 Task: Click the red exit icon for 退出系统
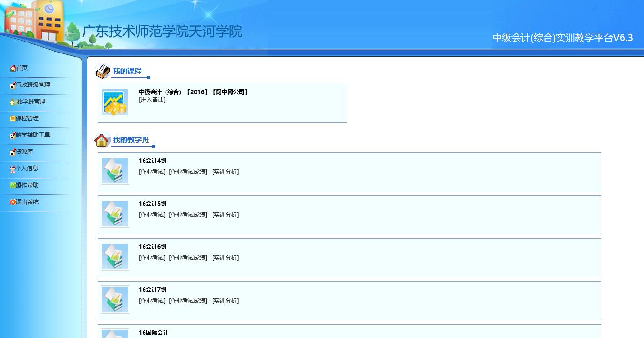coord(13,202)
